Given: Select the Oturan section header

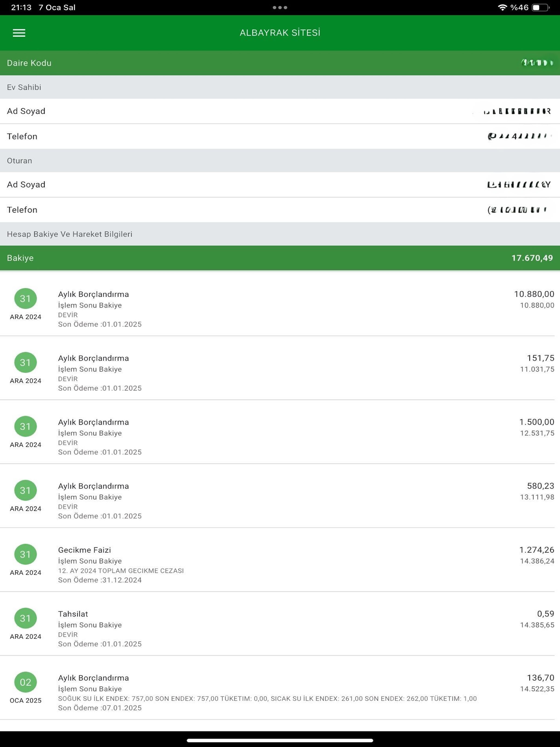Looking at the screenshot, I should click(280, 161).
